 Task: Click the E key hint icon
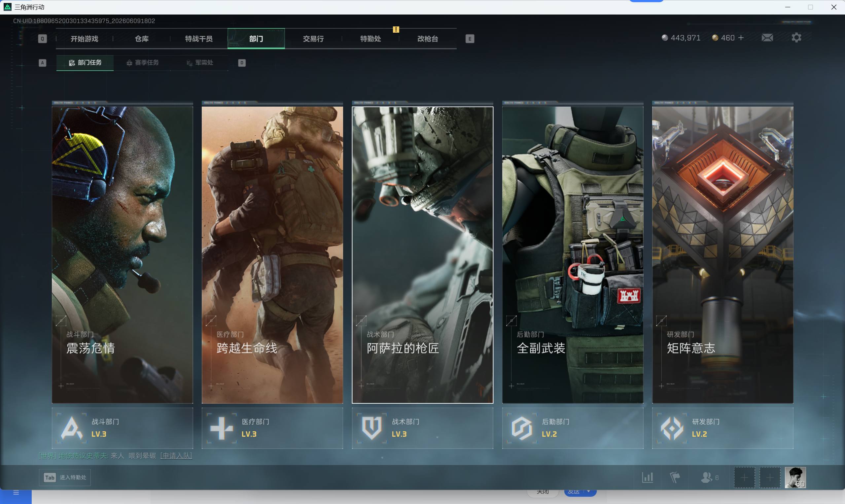470,39
